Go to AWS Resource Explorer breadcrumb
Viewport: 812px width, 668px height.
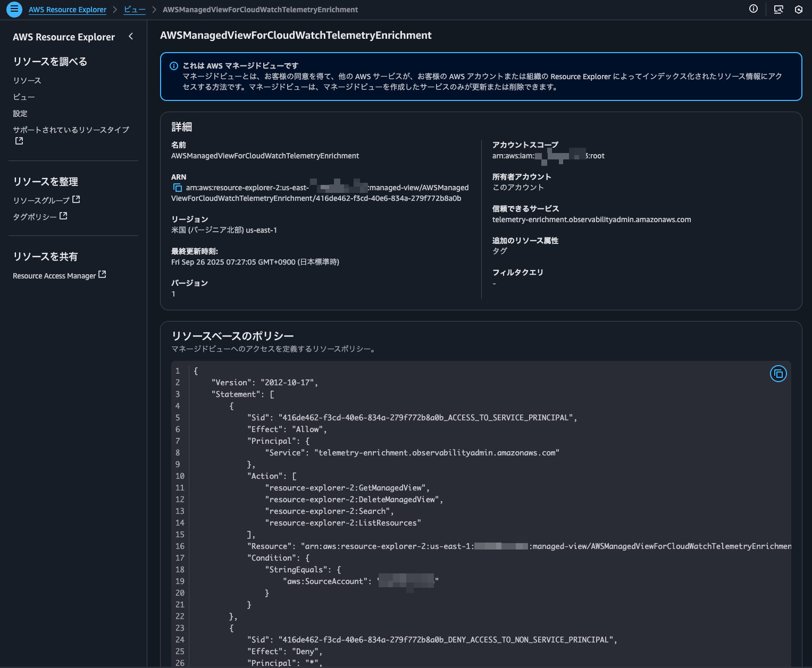pos(68,10)
